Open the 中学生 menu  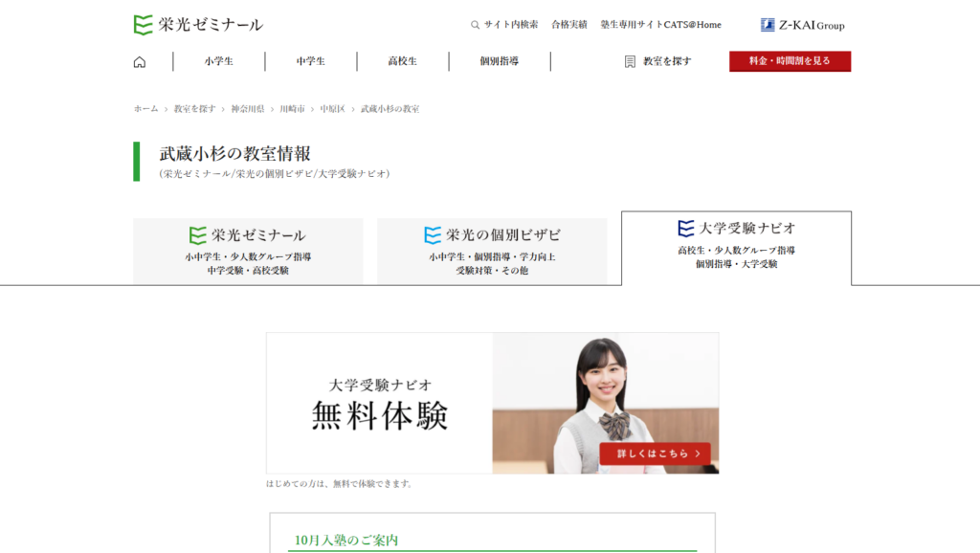(x=310, y=61)
